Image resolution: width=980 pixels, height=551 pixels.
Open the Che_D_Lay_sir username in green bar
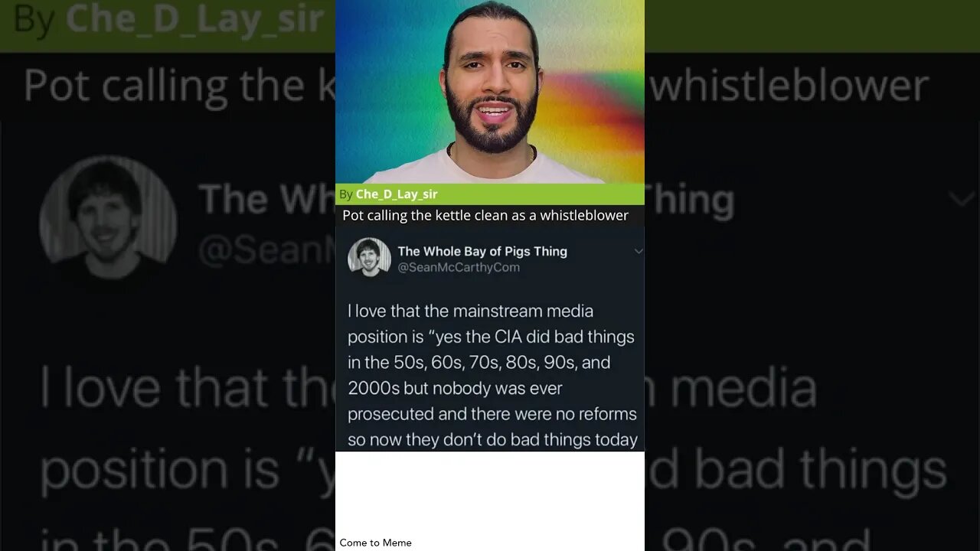tap(397, 194)
